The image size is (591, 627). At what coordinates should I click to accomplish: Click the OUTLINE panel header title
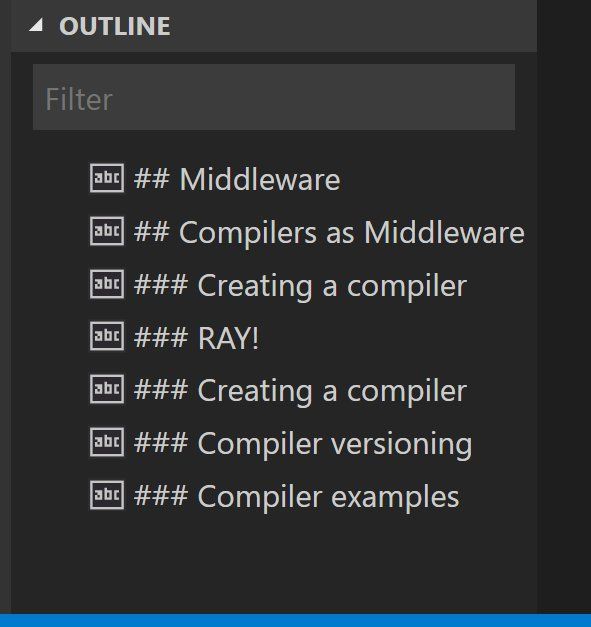[x=115, y=26]
